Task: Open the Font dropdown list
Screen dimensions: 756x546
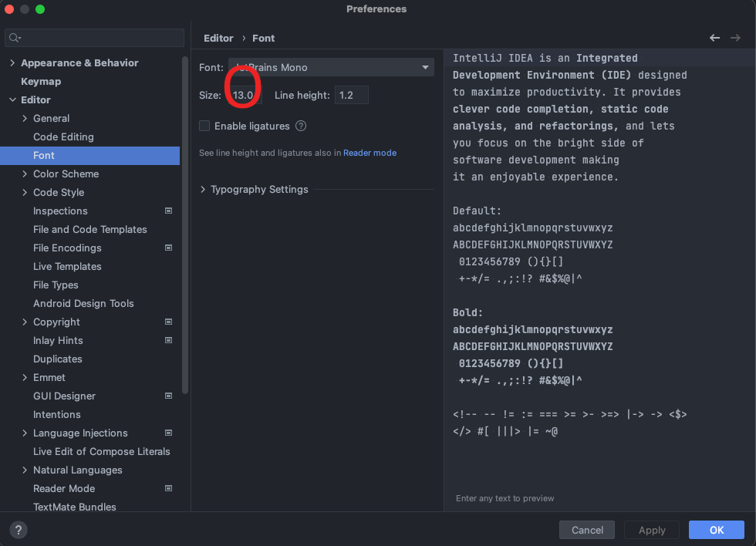Action: point(331,67)
